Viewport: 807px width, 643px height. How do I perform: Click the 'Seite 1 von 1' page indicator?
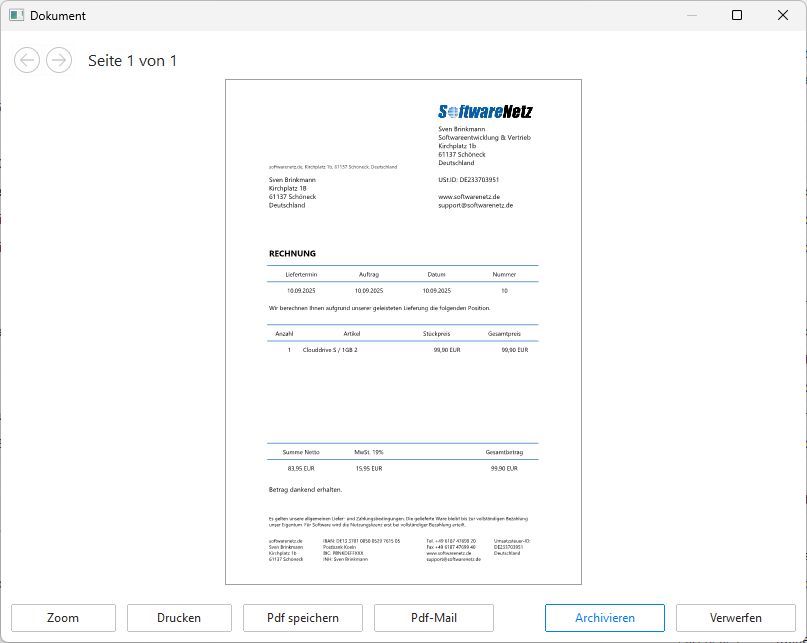pyautogui.click(x=132, y=61)
